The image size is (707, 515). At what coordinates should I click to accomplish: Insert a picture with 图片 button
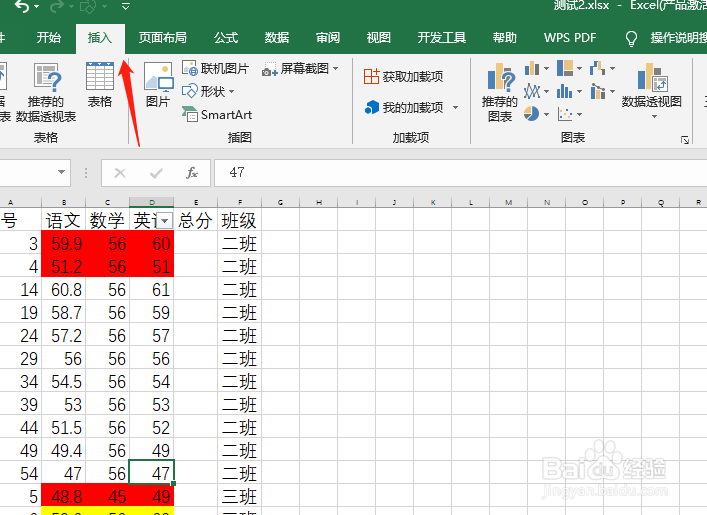pyautogui.click(x=158, y=85)
